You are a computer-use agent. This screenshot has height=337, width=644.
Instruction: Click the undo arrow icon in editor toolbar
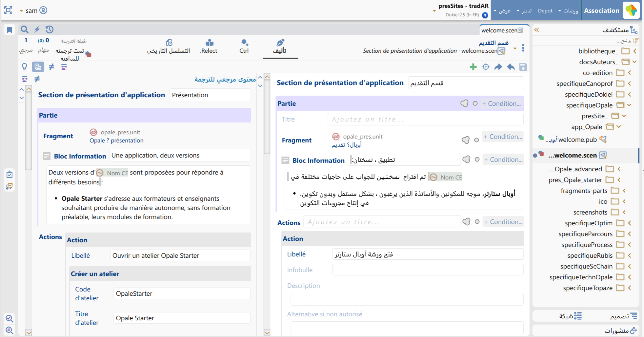click(x=511, y=67)
